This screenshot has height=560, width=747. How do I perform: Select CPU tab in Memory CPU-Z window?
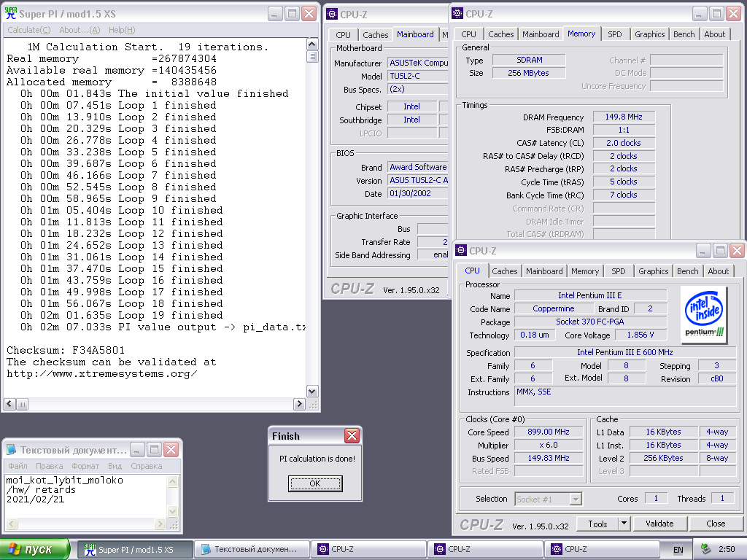[468, 34]
